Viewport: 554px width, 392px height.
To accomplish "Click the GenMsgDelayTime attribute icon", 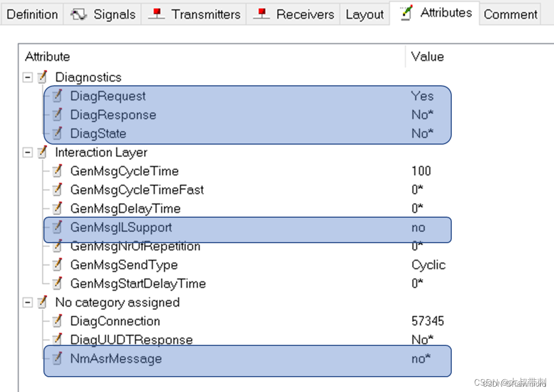I will coord(57,208).
